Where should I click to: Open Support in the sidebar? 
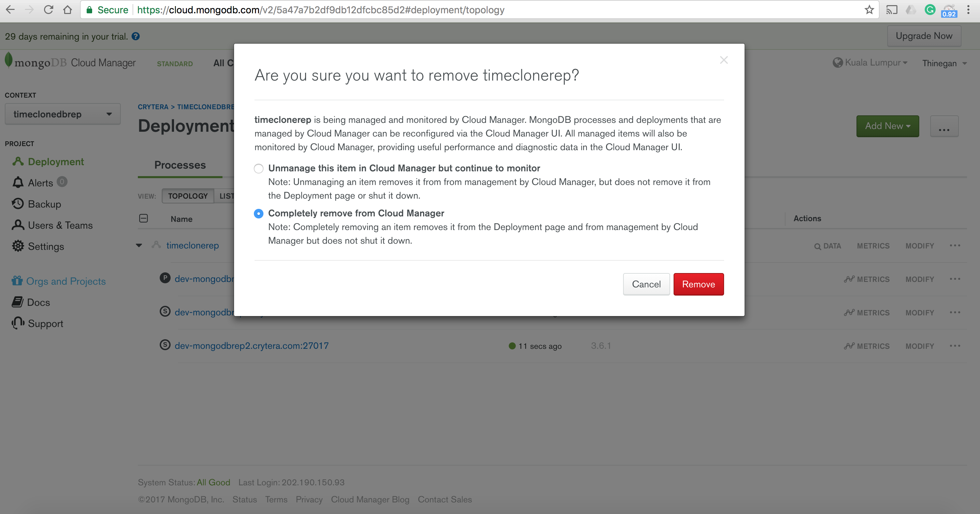tap(38, 324)
